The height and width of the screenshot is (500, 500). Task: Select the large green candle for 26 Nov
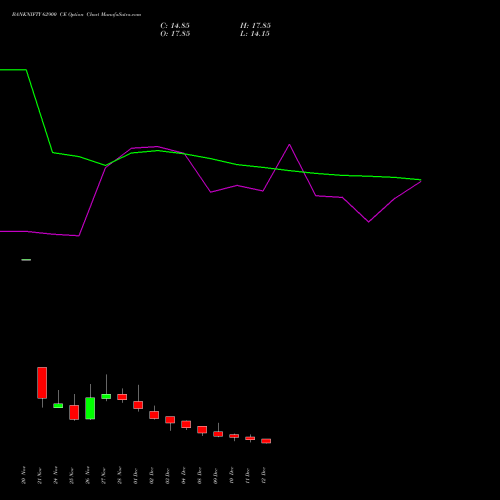90,408
